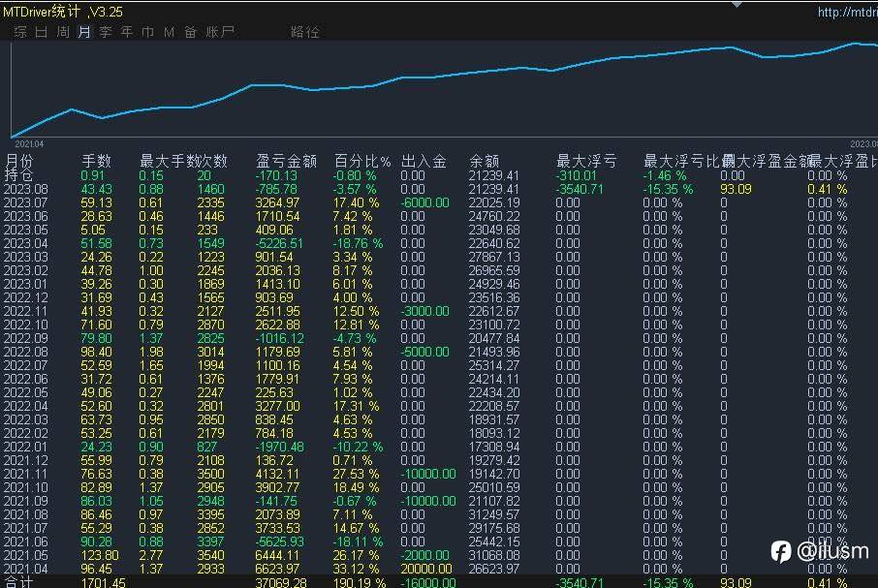878x588 pixels.
Task: Click the 出入金 column header
Action: 423,161
